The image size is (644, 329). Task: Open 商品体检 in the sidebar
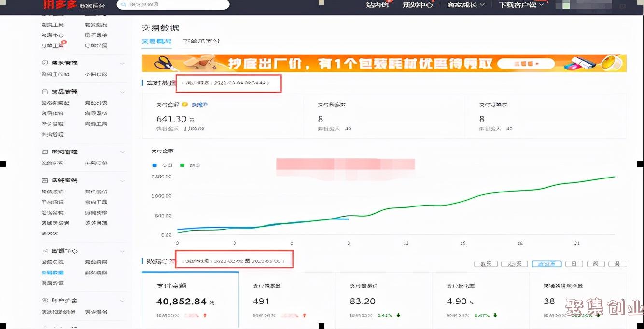click(x=53, y=113)
